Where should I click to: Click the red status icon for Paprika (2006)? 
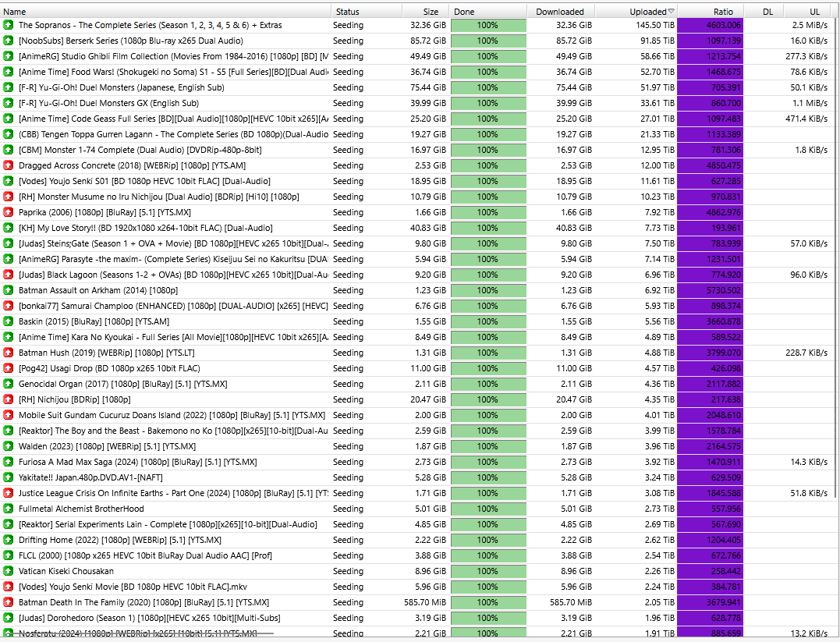click(8, 212)
